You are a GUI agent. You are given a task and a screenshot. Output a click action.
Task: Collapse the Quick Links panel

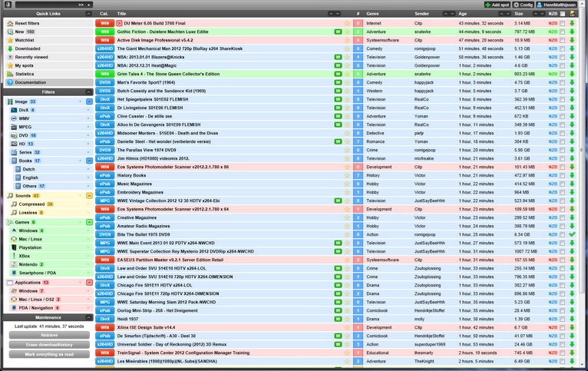pos(89,14)
